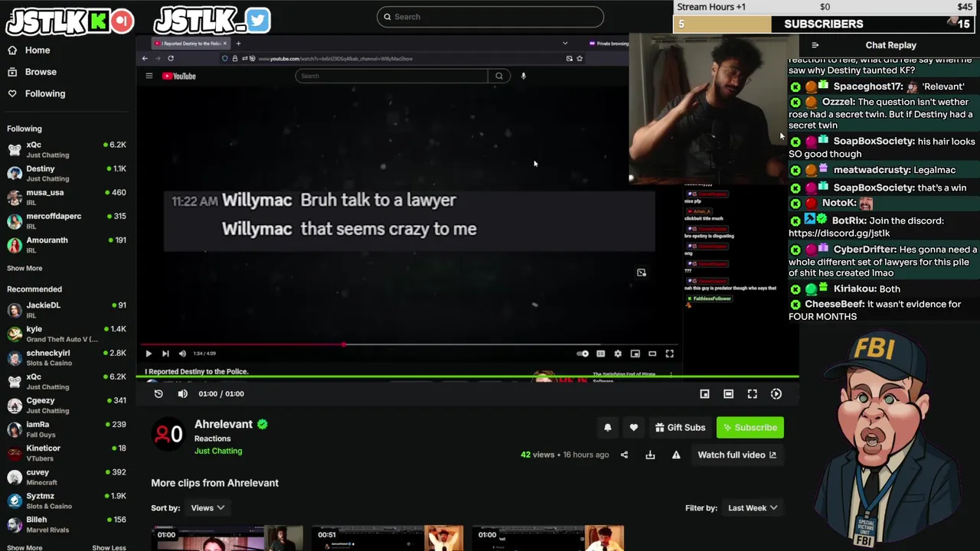980x551 pixels.
Task: Switch Kick clip to theater mode
Action: (728, 393)
